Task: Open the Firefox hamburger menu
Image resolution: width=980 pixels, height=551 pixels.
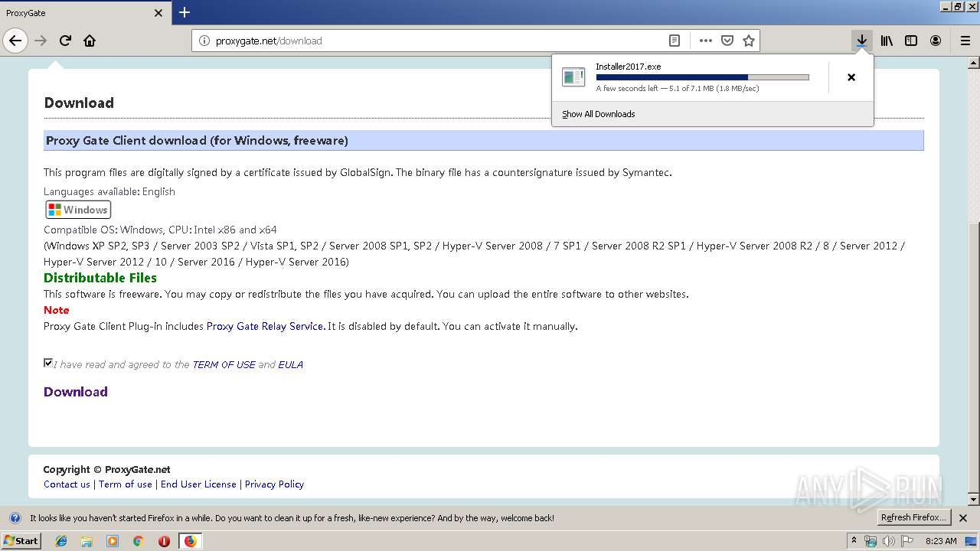Action: 965,41
